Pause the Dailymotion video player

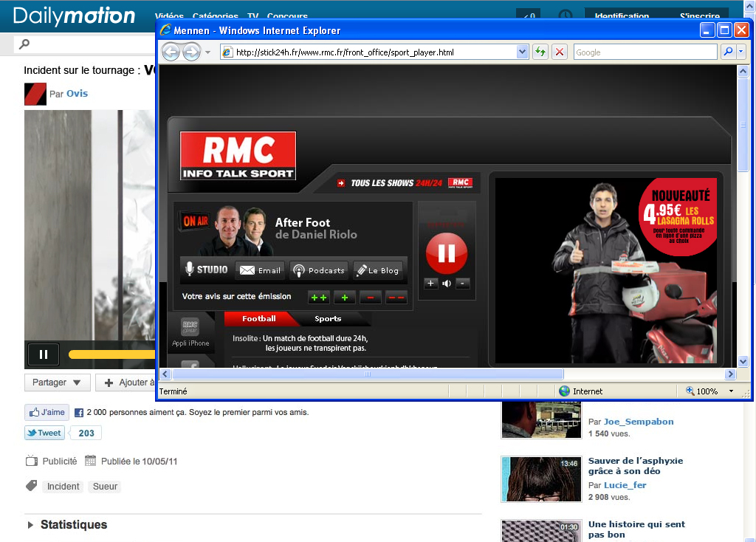point(43,354)
